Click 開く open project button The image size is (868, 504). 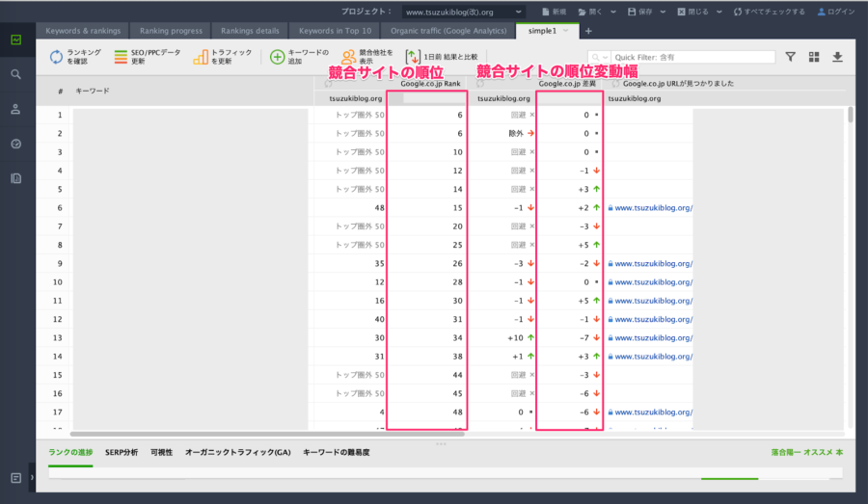pyautogui.click(x=590, y=12)
